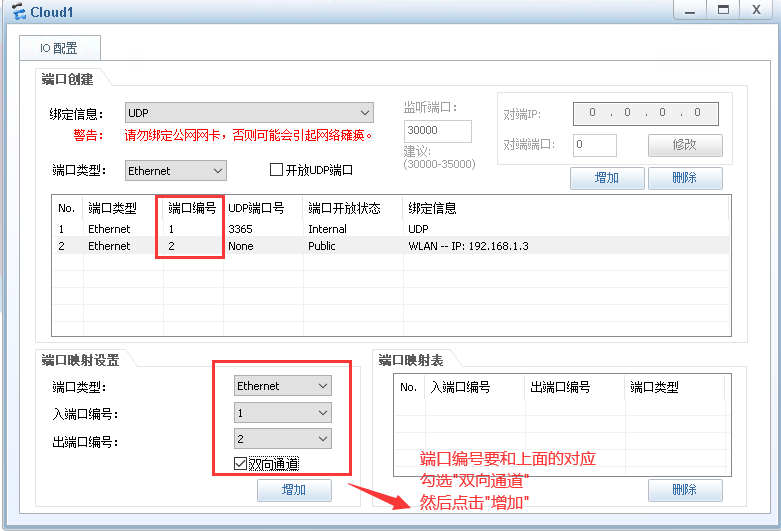Click 删除 button under 端口映射表
The height and width of the screenshot is (531, 781).
point(685,490)
